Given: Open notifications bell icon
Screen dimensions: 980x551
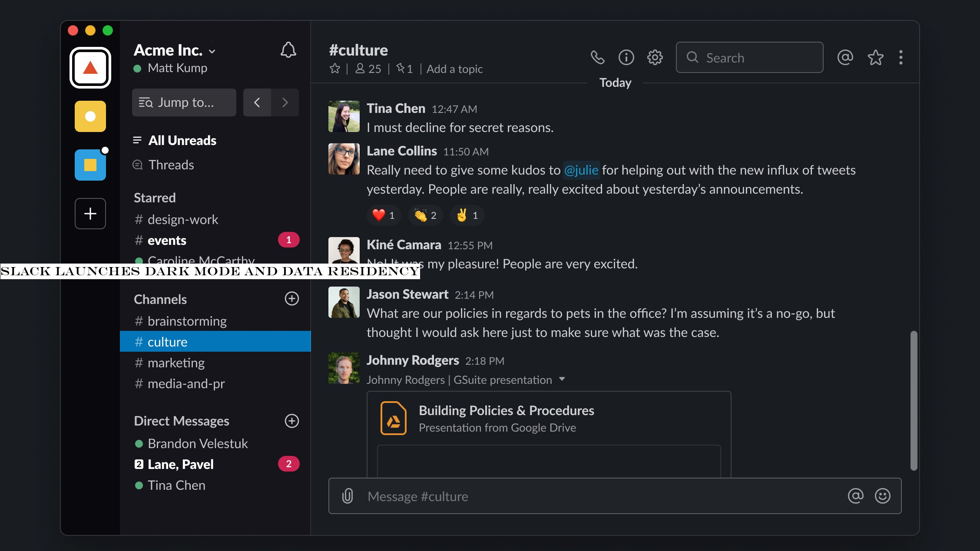Looking at the screenshot, I should tap(288, 50).
